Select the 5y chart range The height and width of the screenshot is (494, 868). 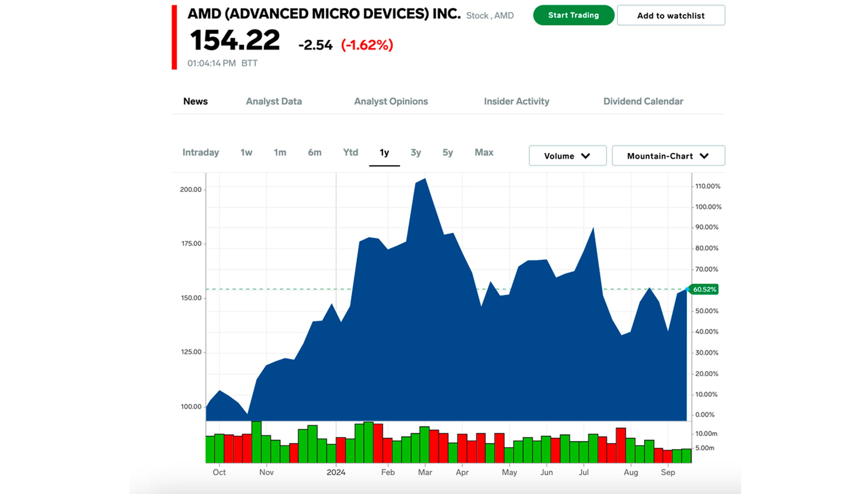pos(448,153)
